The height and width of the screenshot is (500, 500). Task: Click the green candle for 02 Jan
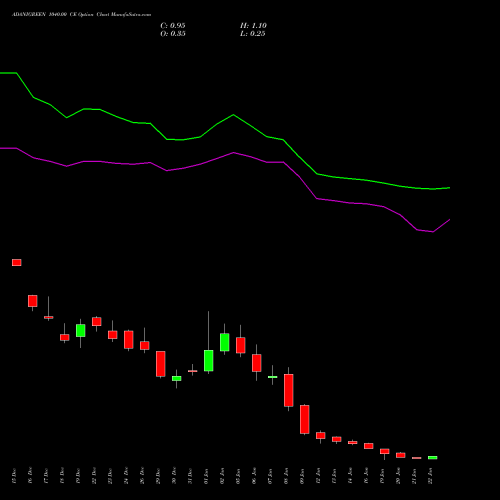pyautogui.click(x=225, y=342)
